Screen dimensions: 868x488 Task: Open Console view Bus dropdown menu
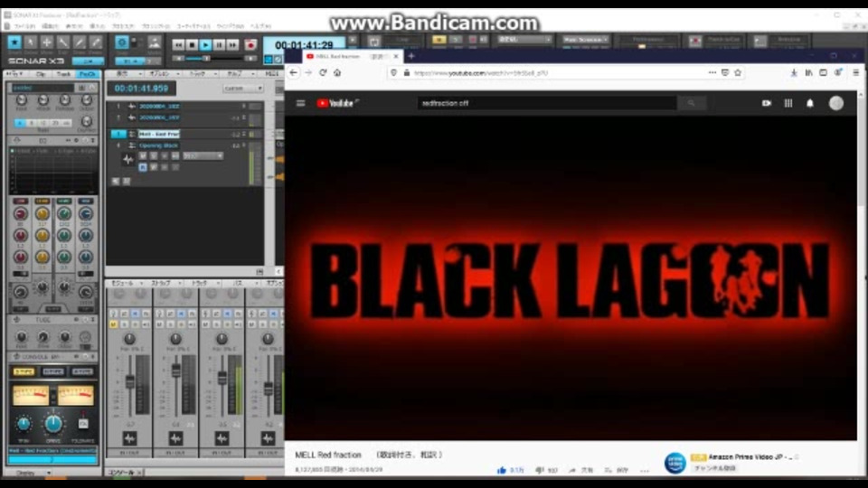[x=241, y=283]
